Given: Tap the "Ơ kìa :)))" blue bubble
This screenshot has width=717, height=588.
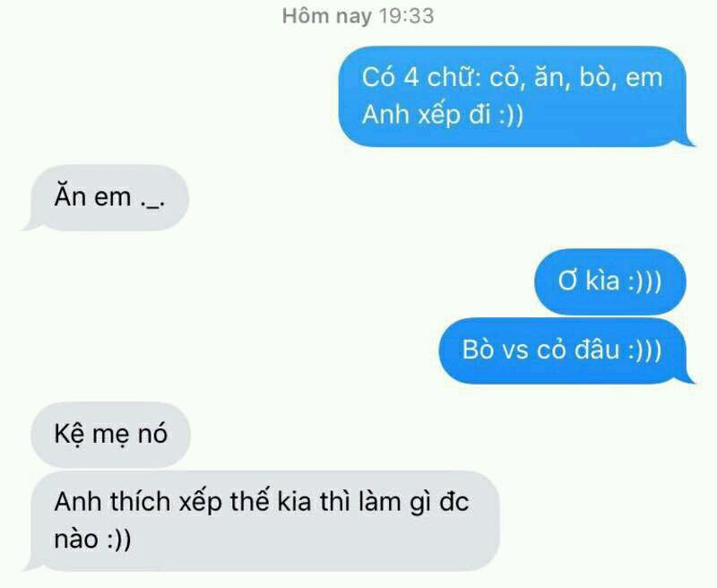Looking at the screenshot, I should (610, 281).
